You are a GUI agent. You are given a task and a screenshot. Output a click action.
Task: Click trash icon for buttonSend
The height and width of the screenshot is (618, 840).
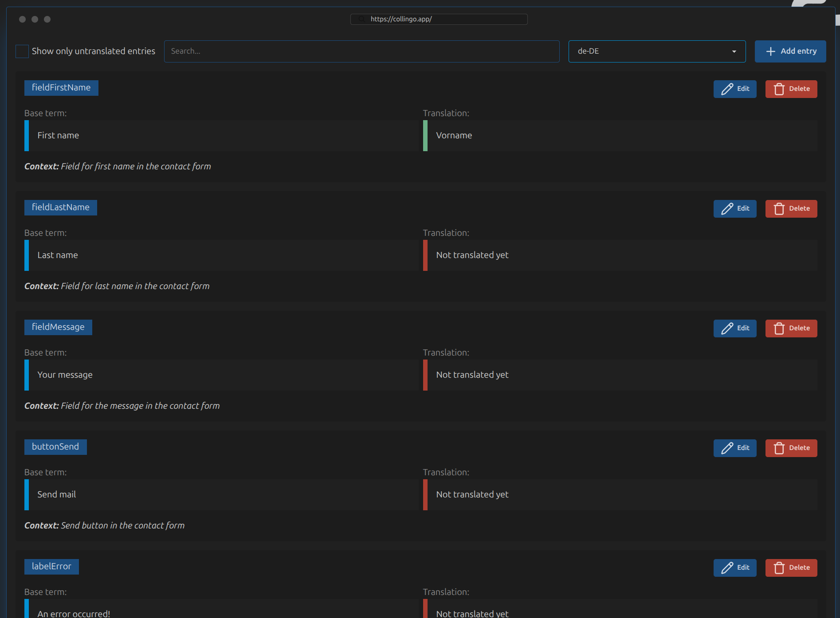pos(779,448)
